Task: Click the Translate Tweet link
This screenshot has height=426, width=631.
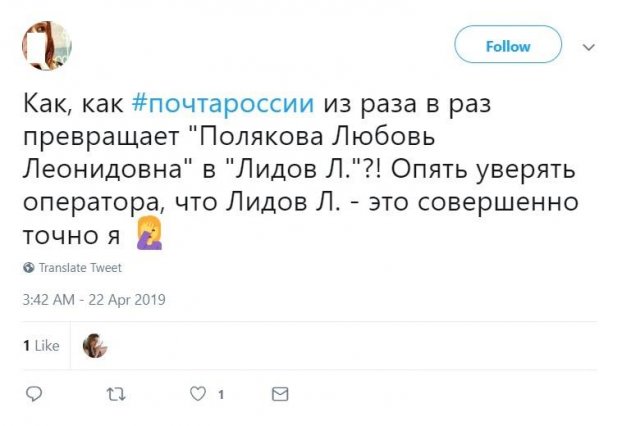Action: pyautogui.click(x=80, y=268)
